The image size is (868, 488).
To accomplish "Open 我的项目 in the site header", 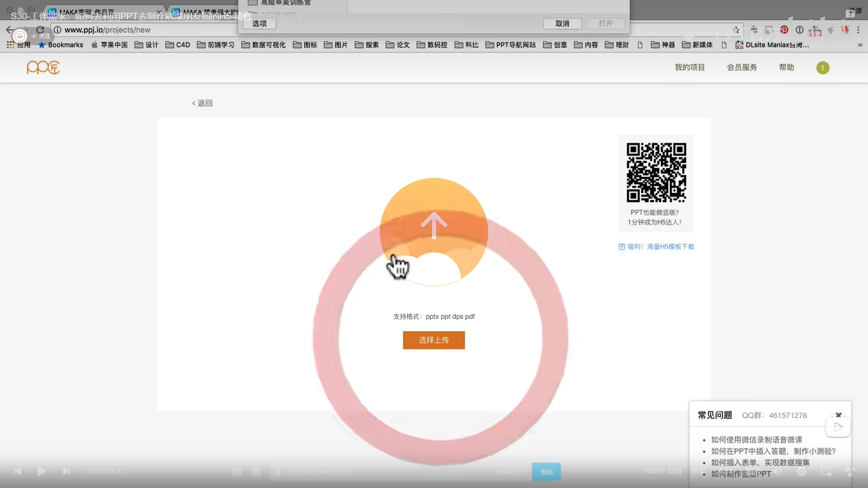I will [690, 67].
